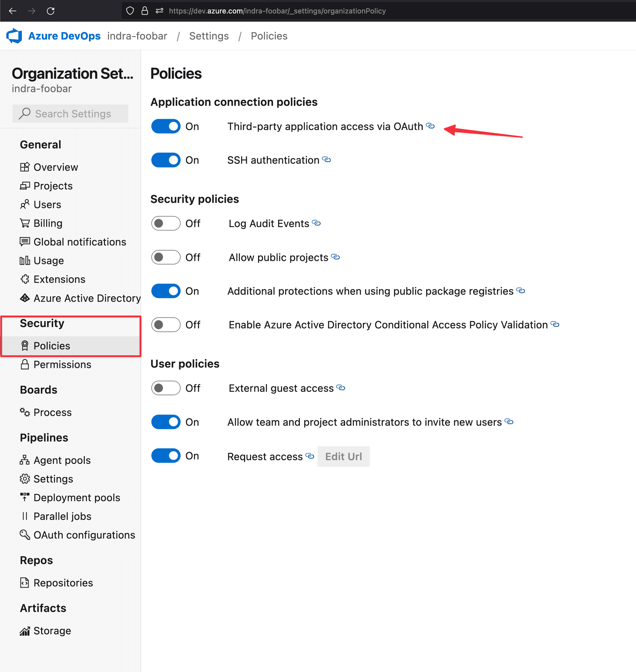Viewport: 636px width, 672px height.
Task: Click the Settings breadcrumb link
Action: pyautogui.click(x=209, y=36)
